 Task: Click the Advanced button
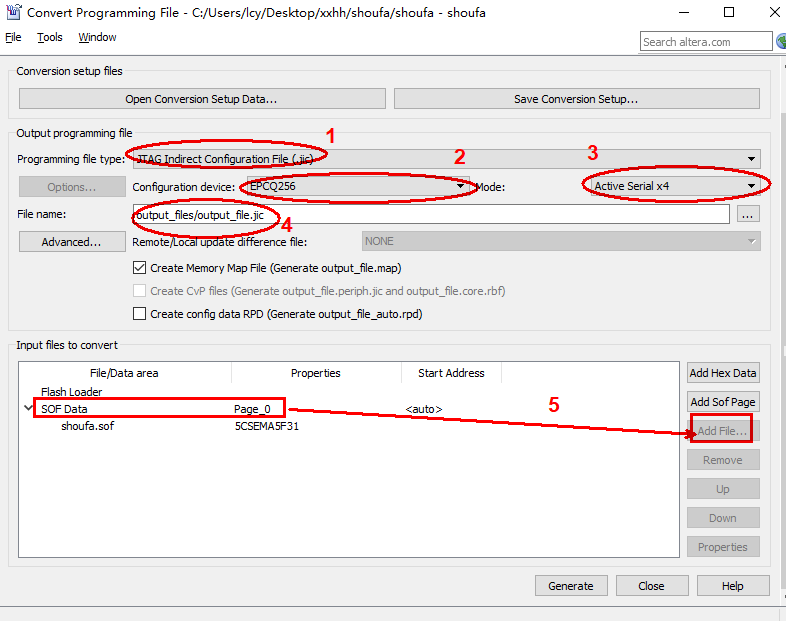pos(72,242)
